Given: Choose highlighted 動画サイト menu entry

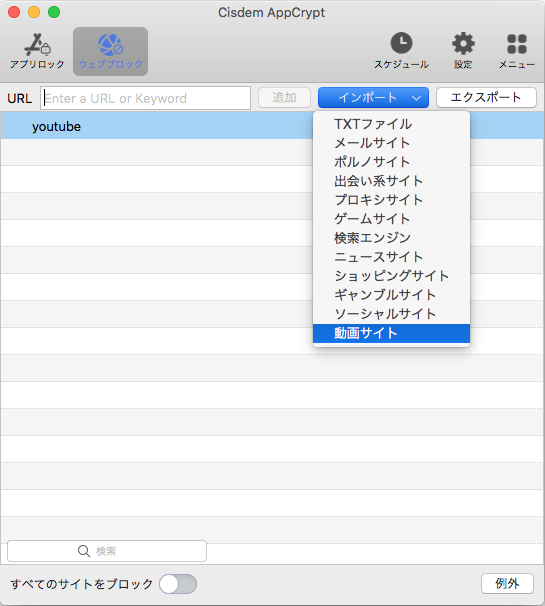Looking at the screenshot, I should [x=391, y=333].
